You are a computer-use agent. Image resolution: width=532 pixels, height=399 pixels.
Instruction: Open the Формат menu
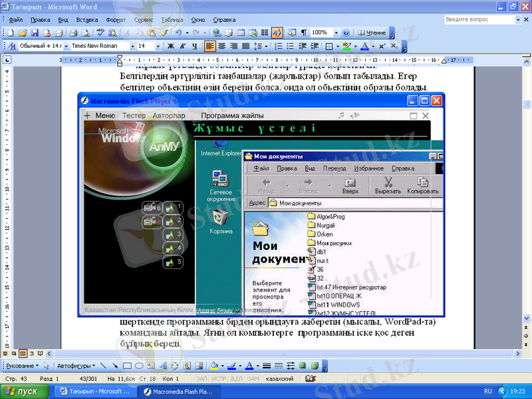pos(115,20)
